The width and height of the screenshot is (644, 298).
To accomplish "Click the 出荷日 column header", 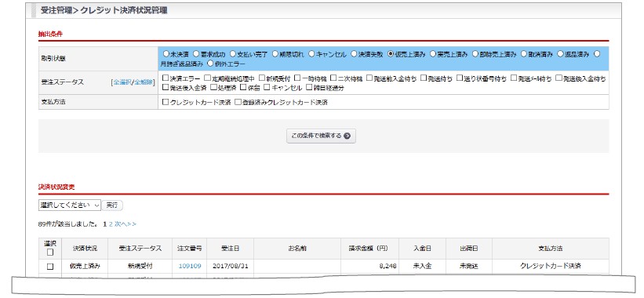I will [x=469, y=249].
